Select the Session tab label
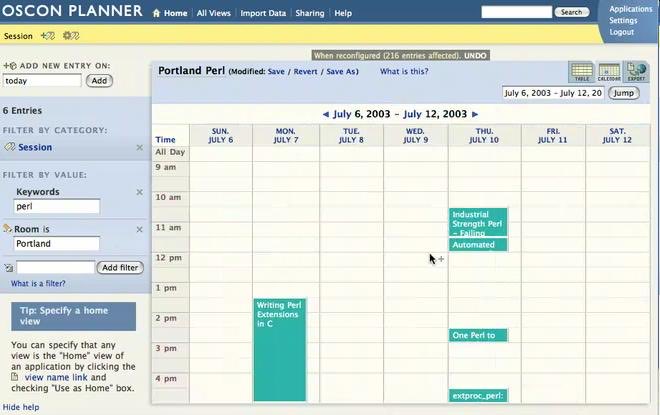This screenshot has width=660, height=415. click(18, 36)
